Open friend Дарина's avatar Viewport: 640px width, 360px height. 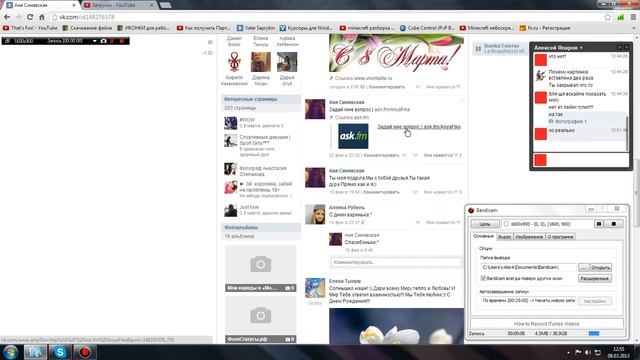261,62
